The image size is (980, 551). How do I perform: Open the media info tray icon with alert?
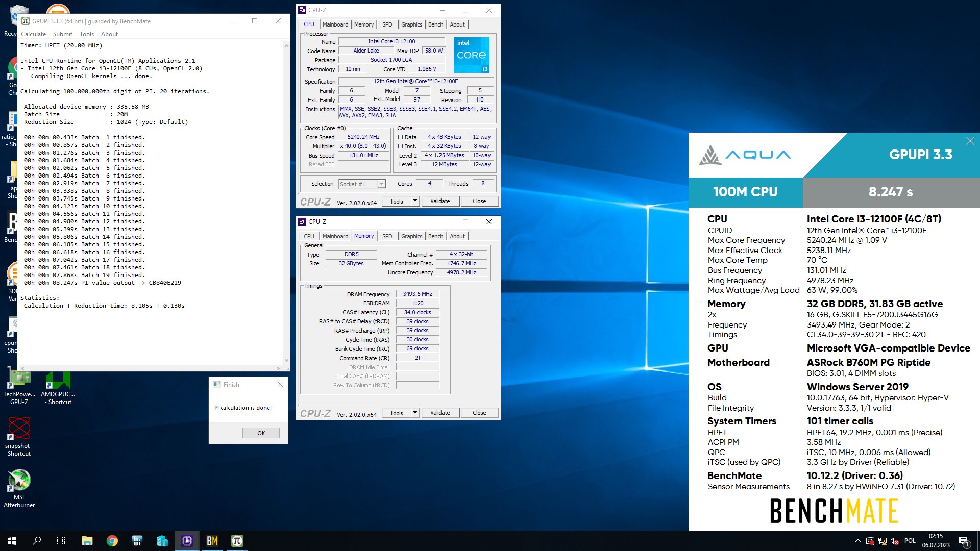[x=870, y=541]
